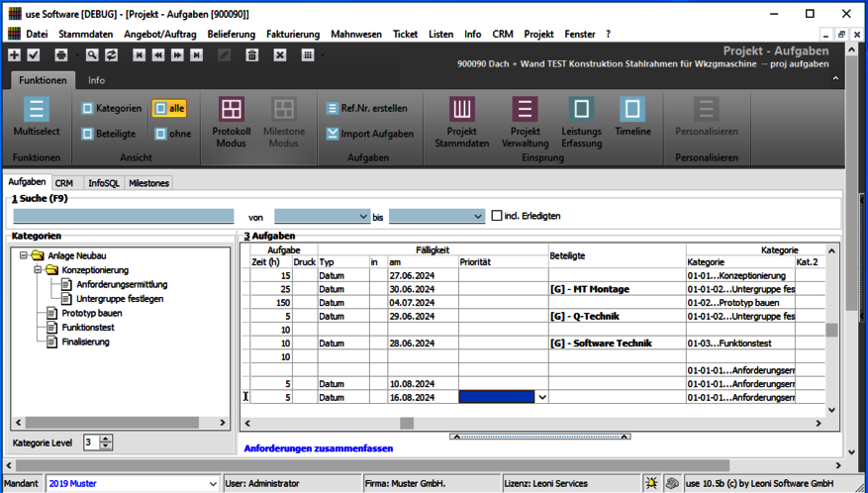
Task: Open the Fakturierung menu
Action: (x=292, y=34)
